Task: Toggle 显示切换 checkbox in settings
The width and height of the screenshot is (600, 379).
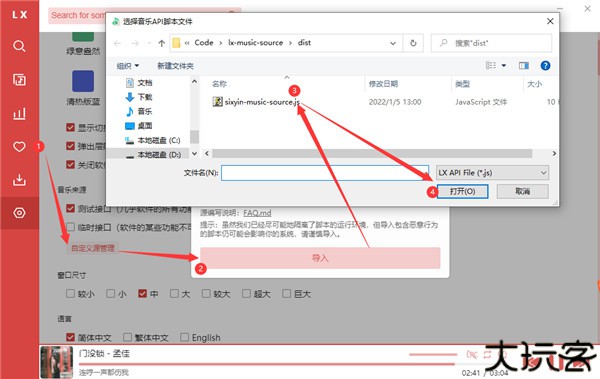Action: tap(70, 127)
